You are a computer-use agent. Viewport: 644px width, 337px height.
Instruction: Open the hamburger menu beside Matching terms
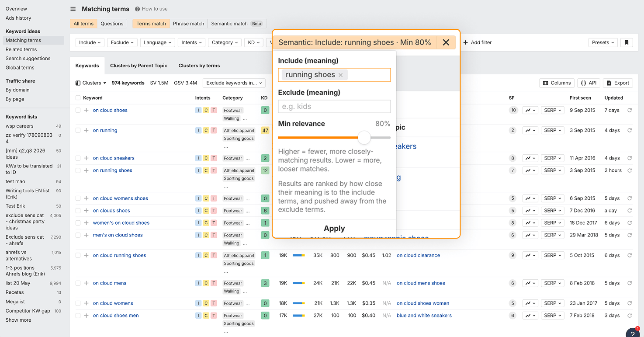pyautogui.click(x=73, y=9)
